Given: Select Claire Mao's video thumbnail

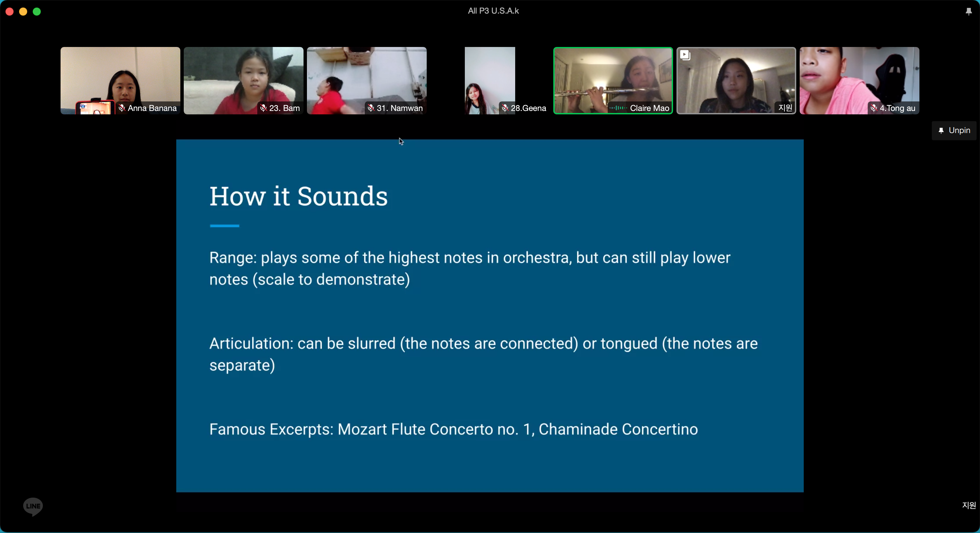Looking at the screenshot, I should [613, 81].
